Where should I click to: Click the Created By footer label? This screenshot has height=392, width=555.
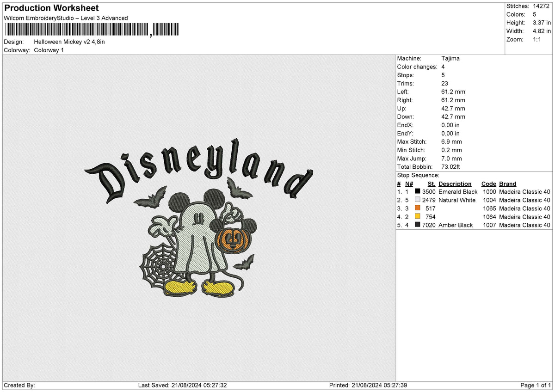click(19, 386)
